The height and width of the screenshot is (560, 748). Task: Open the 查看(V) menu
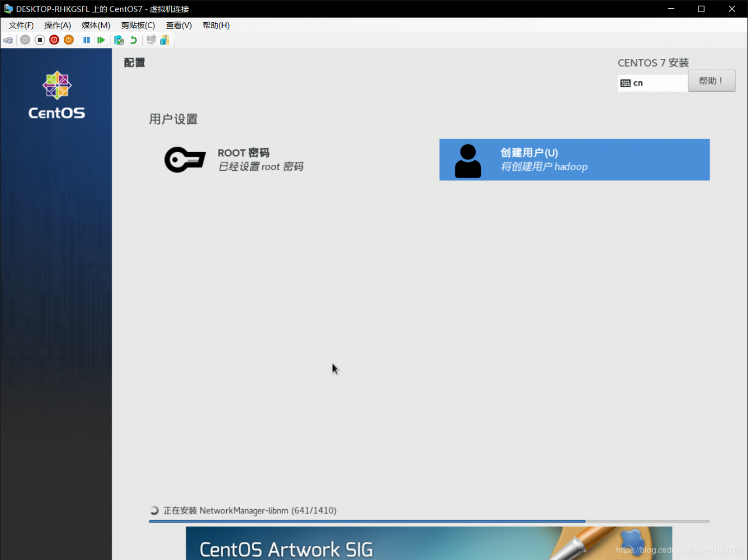coord(179,25)
